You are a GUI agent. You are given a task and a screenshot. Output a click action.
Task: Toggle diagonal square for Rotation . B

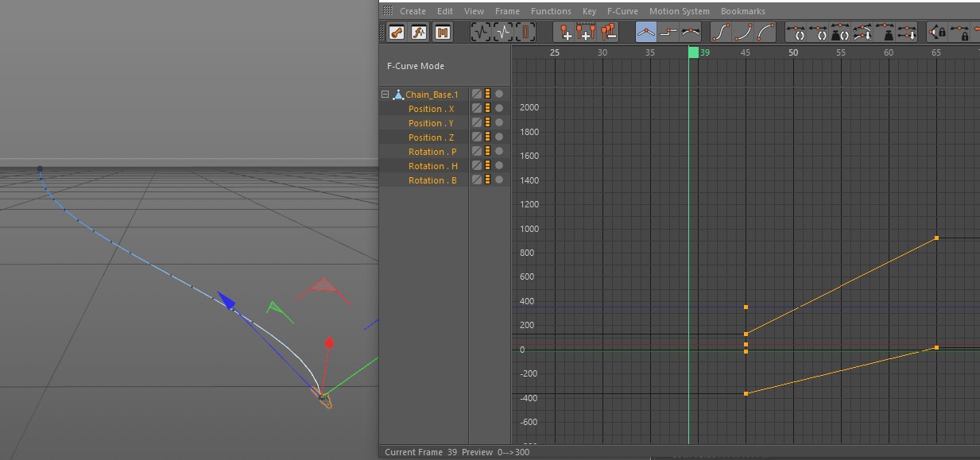pos(477,180)
